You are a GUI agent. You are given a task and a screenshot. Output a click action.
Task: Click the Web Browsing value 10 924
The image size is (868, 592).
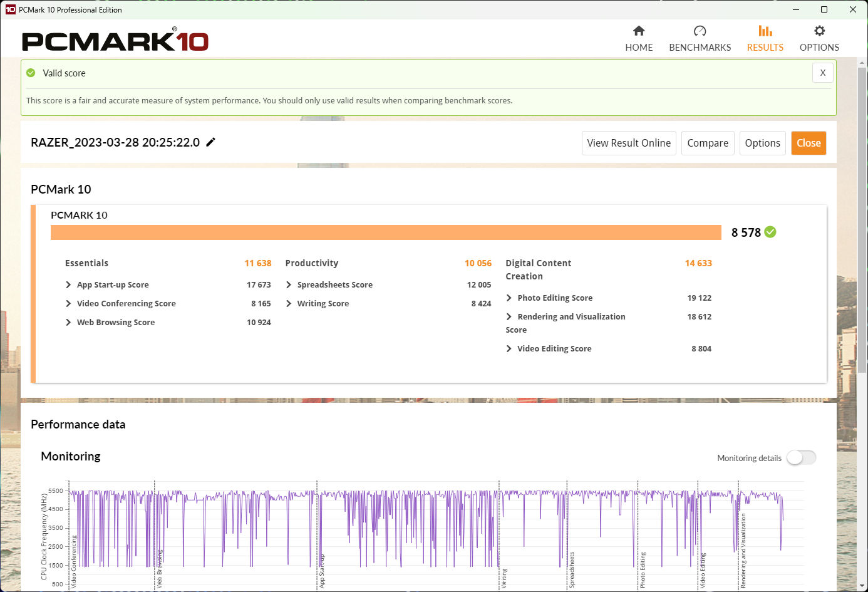pyautogui.click(x=259, y=322)
